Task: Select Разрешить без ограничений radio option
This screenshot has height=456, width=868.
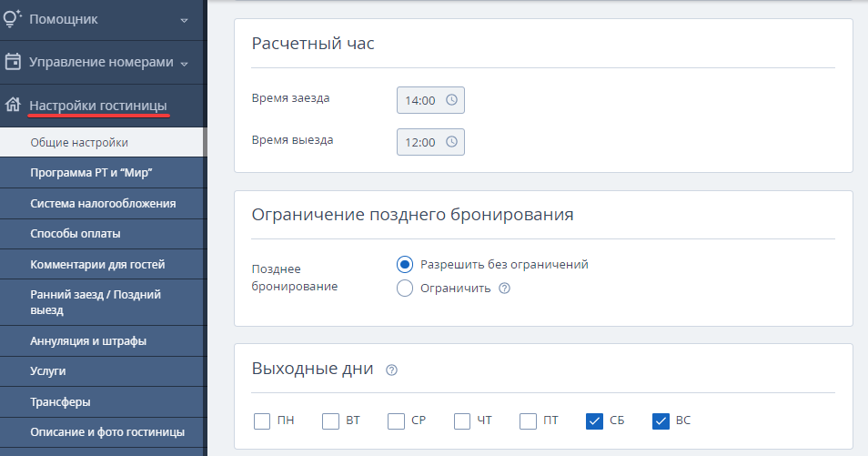Action: tap(405, 264)
